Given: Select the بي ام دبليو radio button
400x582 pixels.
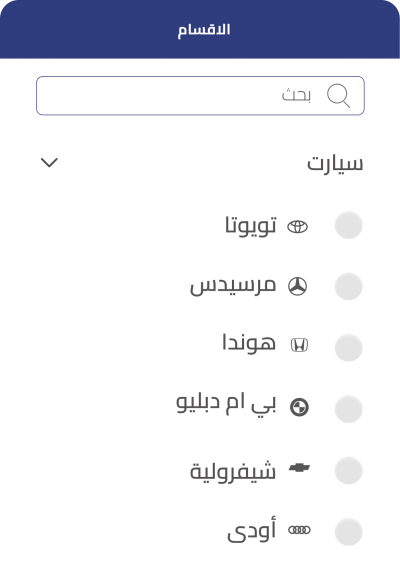Looking at the screenshot, I should pos(348,409).
